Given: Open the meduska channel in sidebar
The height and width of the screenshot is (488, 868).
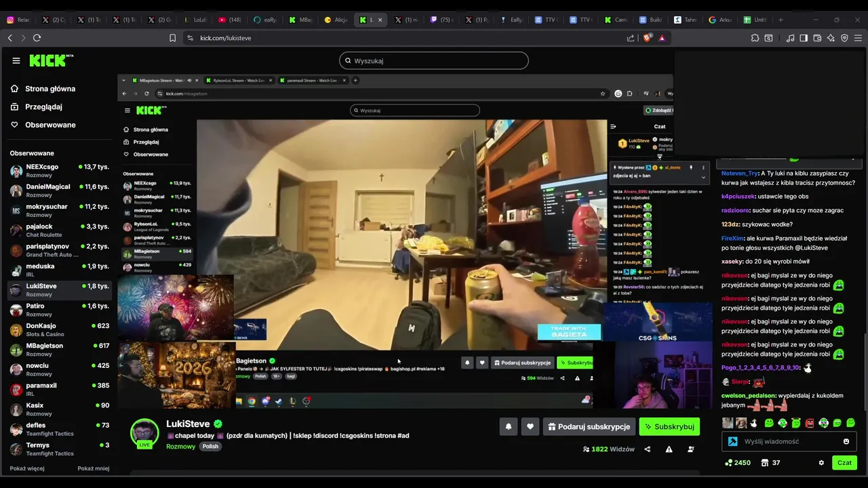Looking at the screenshot, I should [60, 270].
